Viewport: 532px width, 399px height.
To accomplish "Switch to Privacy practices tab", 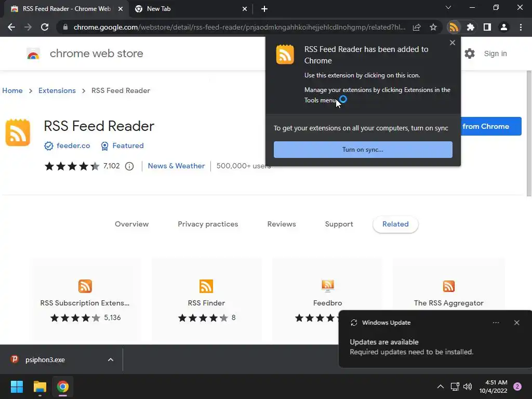I will coord(208,224).
